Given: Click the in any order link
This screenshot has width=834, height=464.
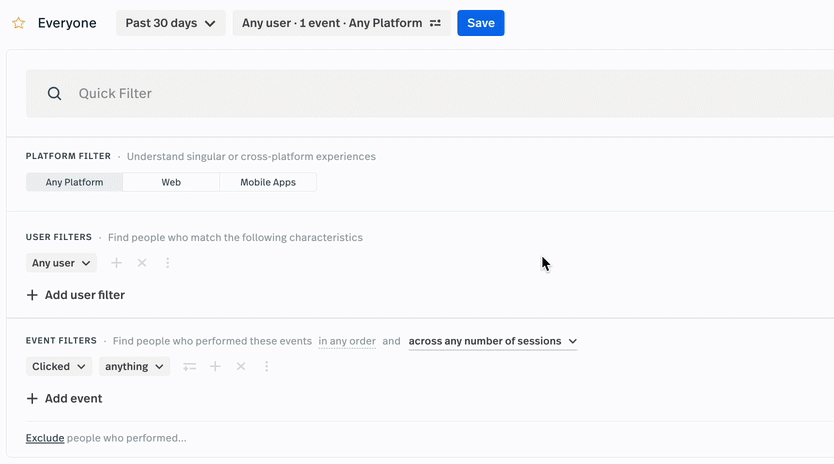Looking at the screenshot, I should coord(347,341).
